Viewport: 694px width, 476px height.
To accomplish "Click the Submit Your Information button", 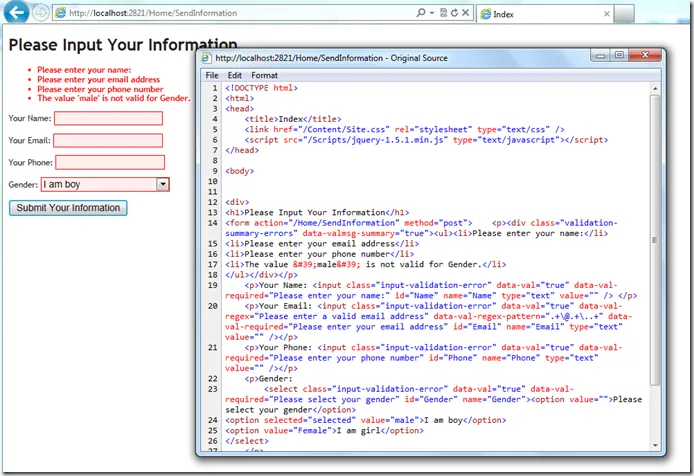I will (x=68, y=208).
